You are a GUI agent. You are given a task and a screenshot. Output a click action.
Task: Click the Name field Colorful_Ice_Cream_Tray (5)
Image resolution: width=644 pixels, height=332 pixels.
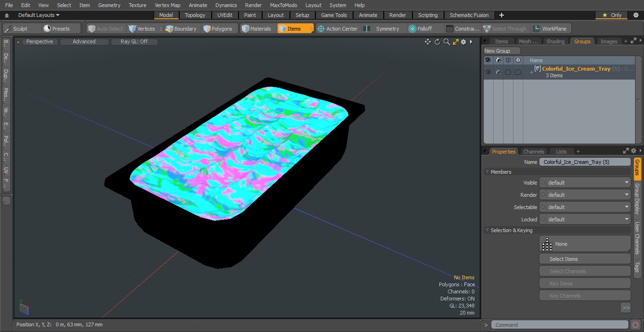tap(585, 162)
